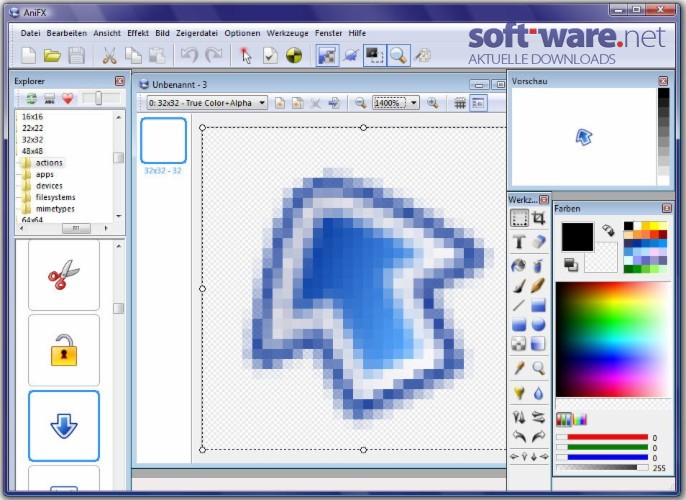Open the Werkzeuge menu
686x500 pixels.
pos(287,33)
